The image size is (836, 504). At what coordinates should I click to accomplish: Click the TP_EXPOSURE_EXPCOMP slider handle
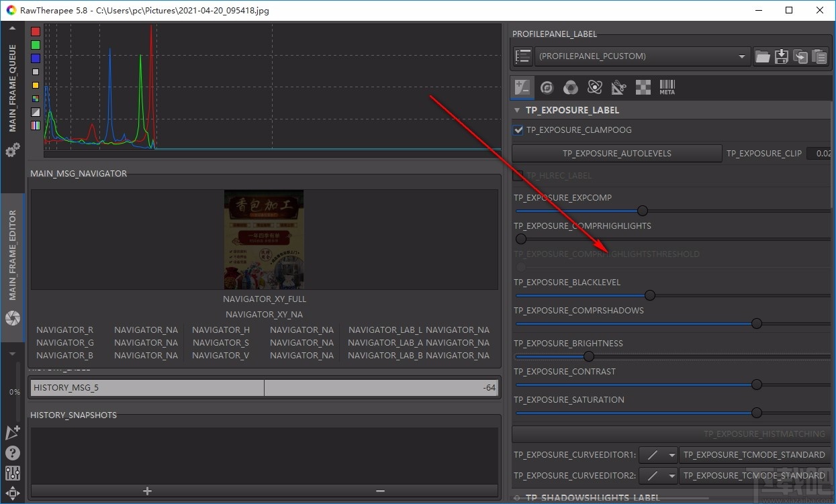pos(643,211)
